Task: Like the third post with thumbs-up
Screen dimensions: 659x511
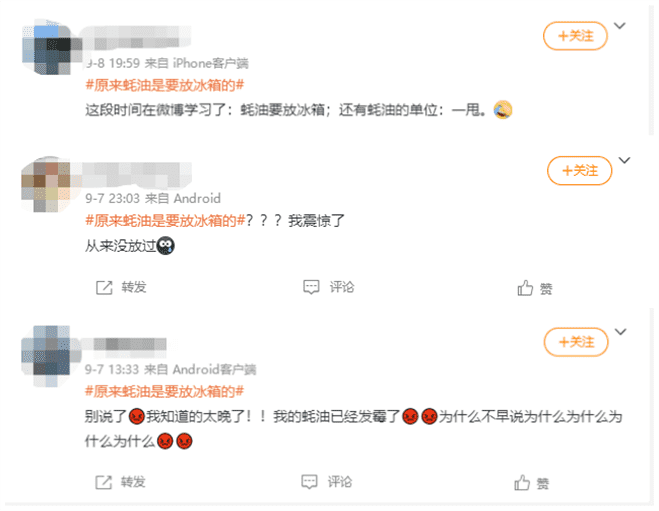Action: coord(522,482)
